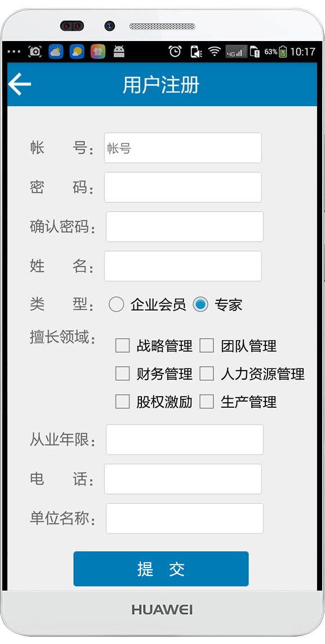The image size is (325, 644).
Task: Enable the 财务管理 checkbox
Action: click(x=123, y=374)
